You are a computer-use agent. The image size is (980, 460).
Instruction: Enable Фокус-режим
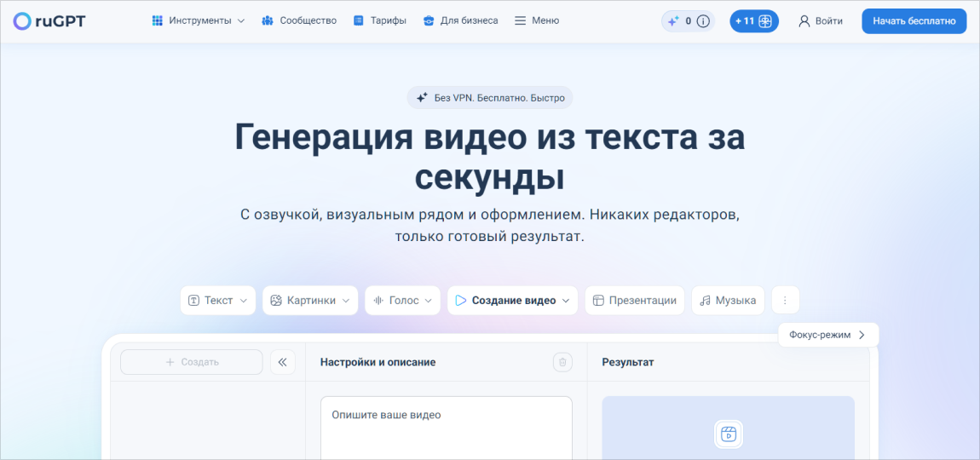tap(827, 335)
